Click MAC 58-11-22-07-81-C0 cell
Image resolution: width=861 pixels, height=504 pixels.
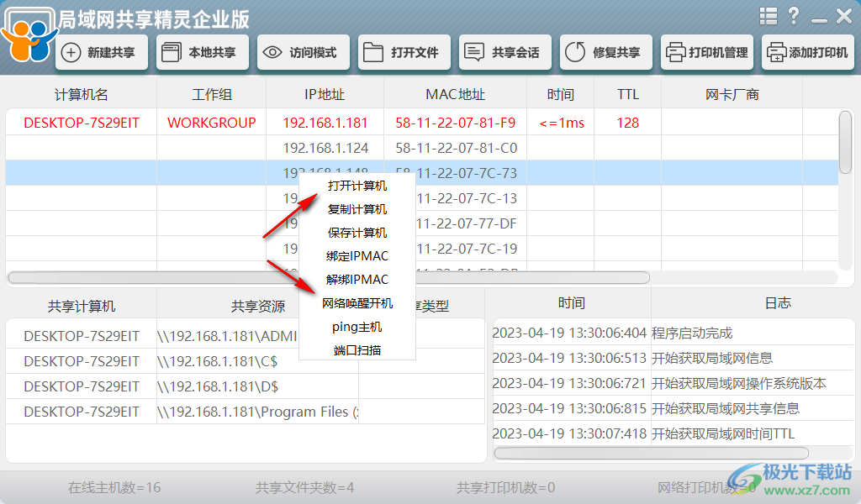457,148
